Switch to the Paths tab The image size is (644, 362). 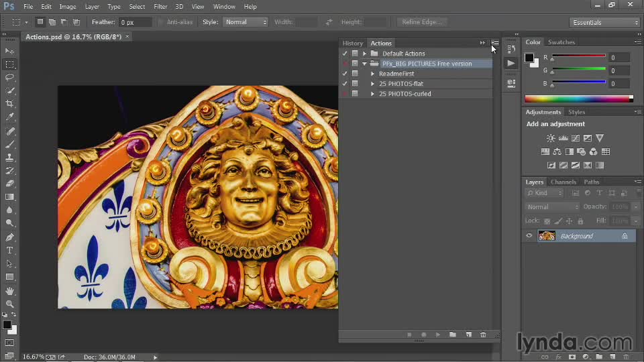[592, 182]
